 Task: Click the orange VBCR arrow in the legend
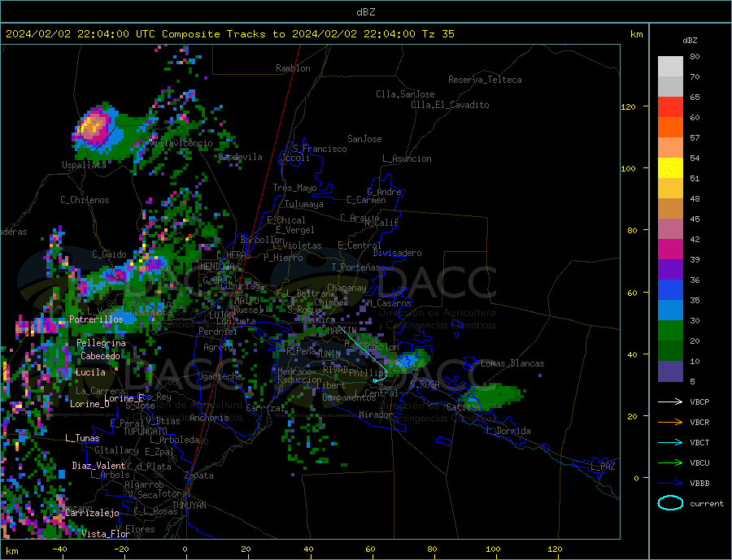[670, 423]
